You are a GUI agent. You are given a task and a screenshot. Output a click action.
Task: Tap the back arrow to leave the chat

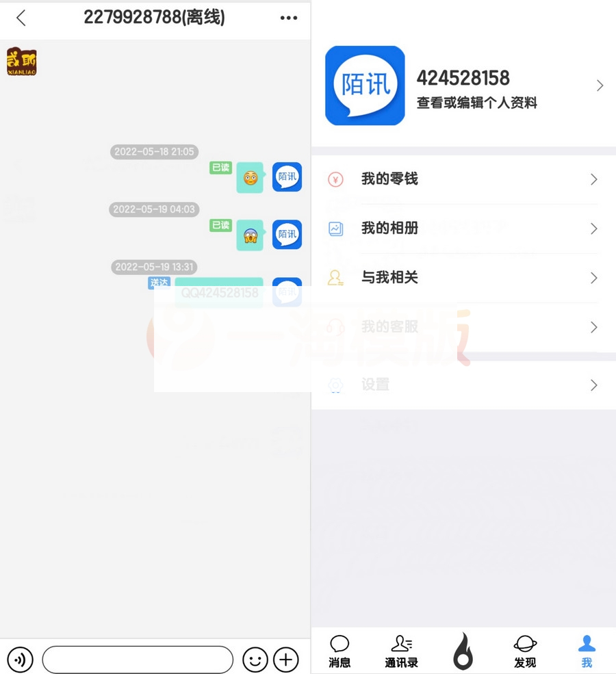(x=20, y=19)
